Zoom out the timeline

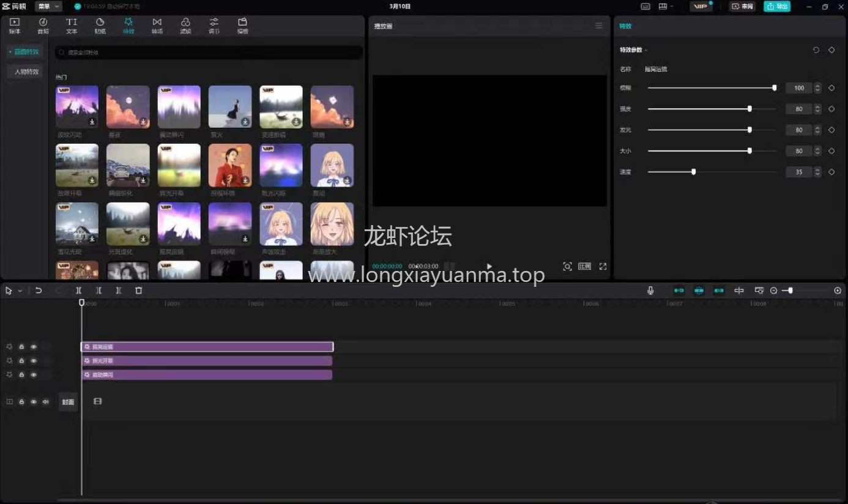[773, 291]
